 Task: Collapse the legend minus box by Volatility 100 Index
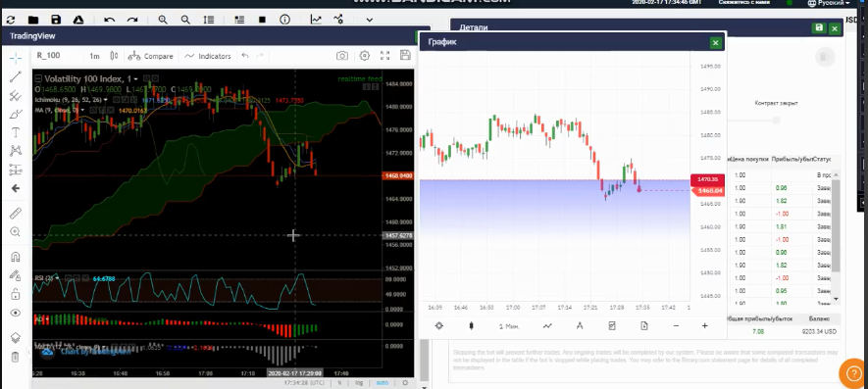click(38, 79)
